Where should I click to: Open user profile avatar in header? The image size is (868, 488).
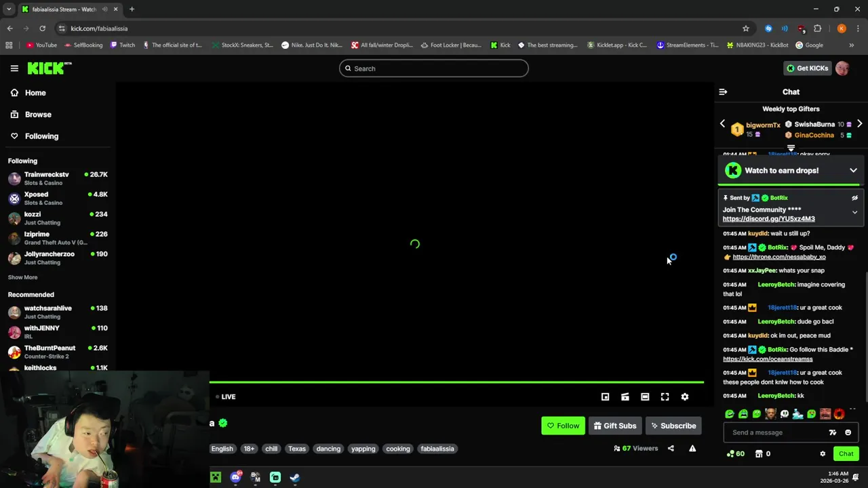point(842,68)
